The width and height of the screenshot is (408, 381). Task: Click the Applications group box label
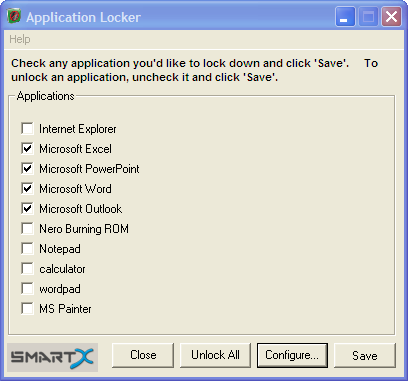46,96
